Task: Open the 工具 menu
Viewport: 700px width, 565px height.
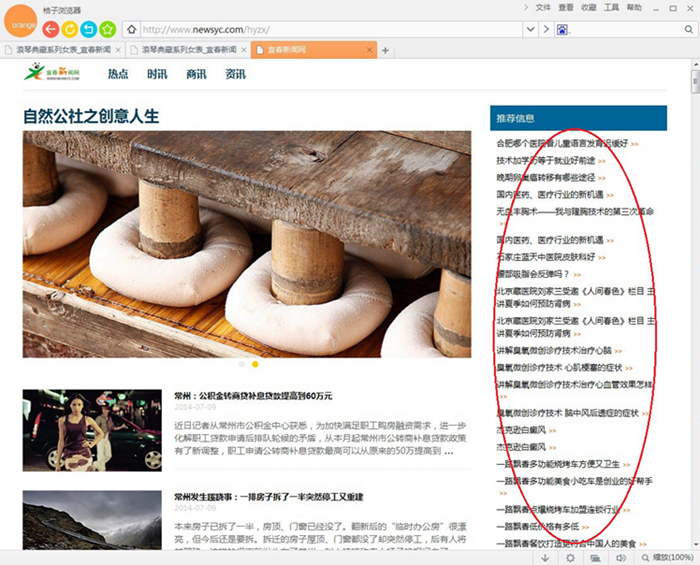Action: pos(611,7)
